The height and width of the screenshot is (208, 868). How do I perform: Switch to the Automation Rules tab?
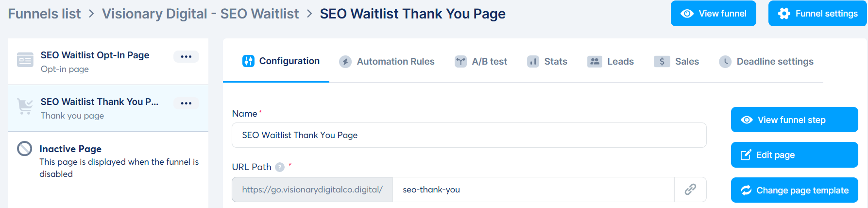pos(387,62)
